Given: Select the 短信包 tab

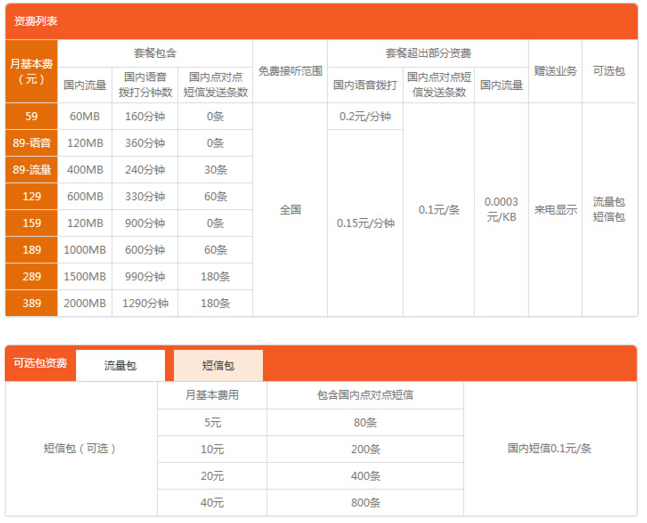Looking at the screenshot, I should [218, 365].
